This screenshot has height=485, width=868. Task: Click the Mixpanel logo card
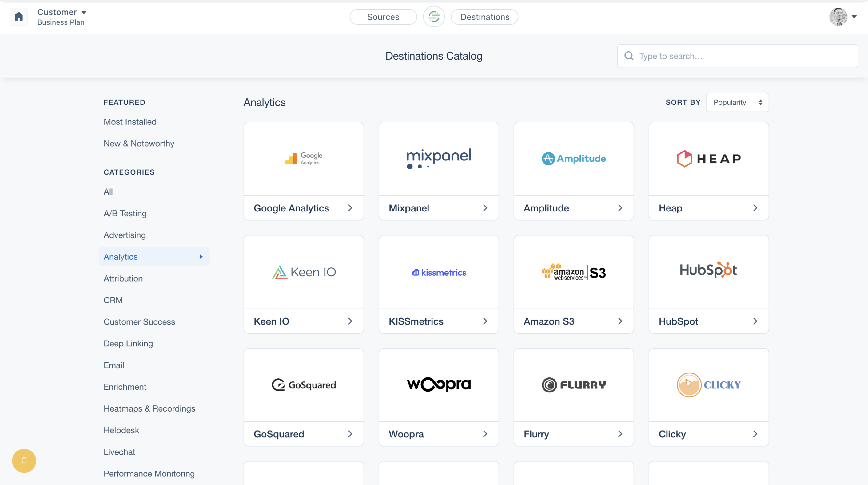point(438,159)
